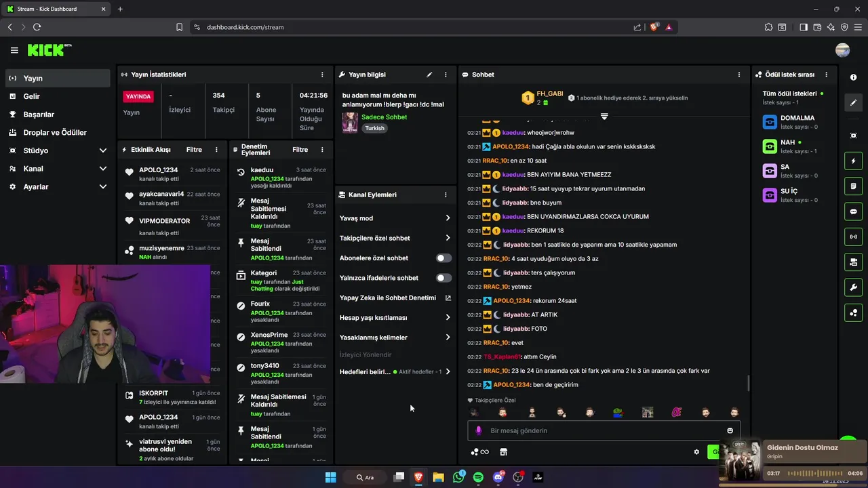868x488 pixels.
Task: Go to Droplar ve Ödüller in the sidebar
Action: pos(58,132)
